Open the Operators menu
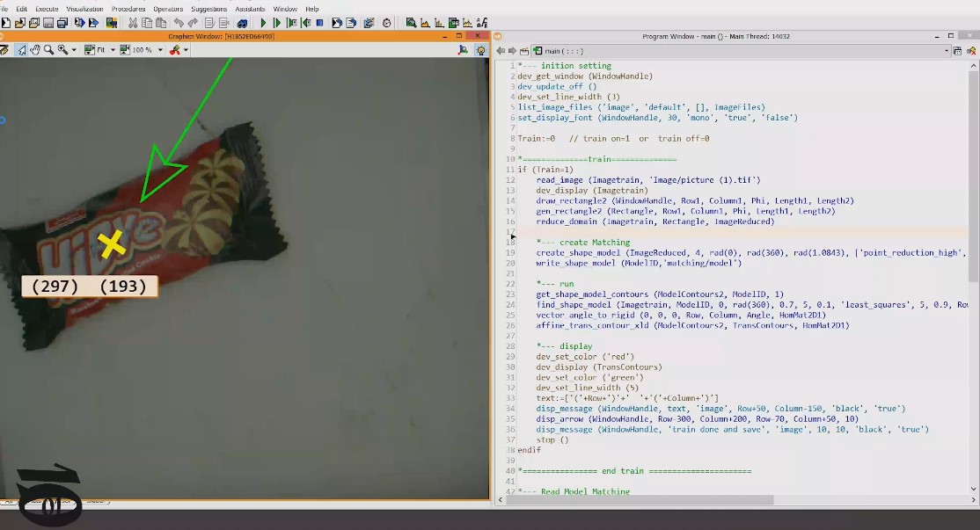The width and height of the screenshot is (980, 530). pyautogui.click(x=168, y=9)
